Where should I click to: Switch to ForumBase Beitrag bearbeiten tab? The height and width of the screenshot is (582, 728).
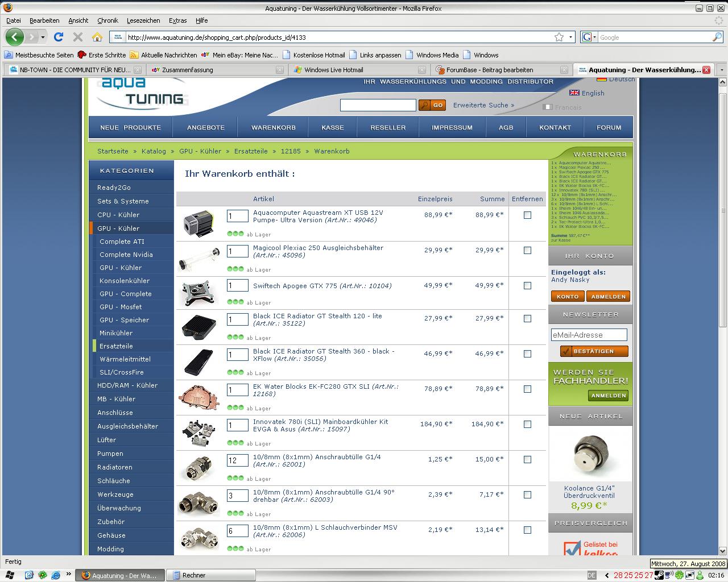500,70
